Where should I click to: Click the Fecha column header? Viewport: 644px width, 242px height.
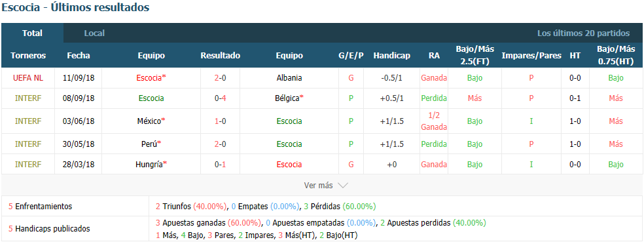tap(78, 56)
